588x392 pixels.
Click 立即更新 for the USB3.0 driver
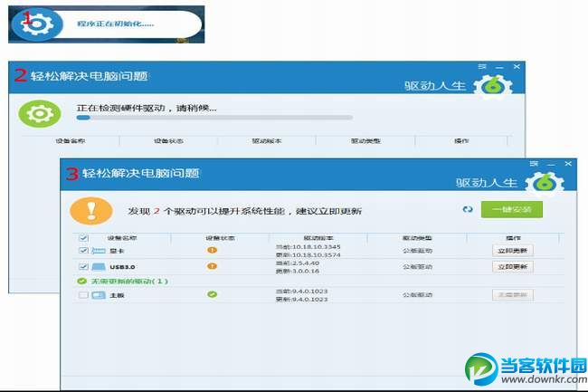[513, 267]
